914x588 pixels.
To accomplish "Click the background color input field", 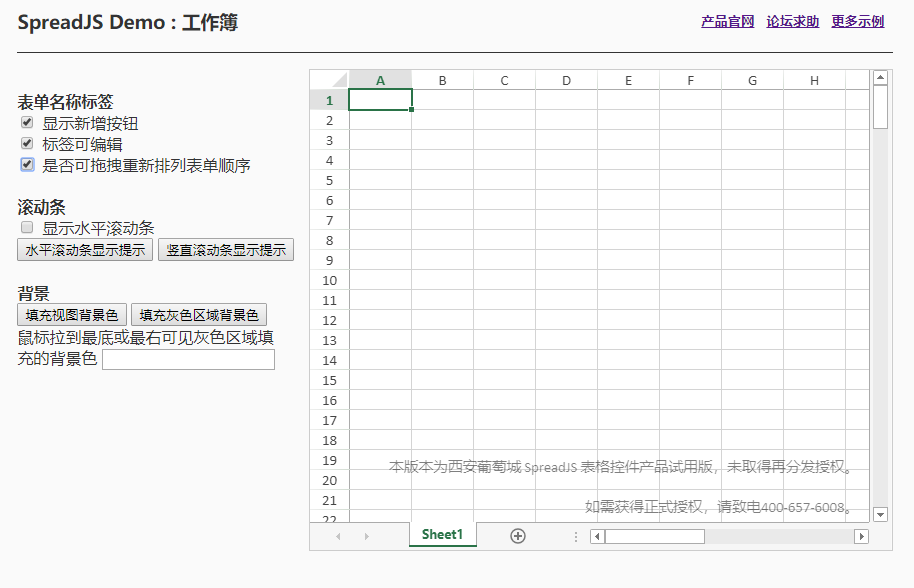I will tap(188, 359).
